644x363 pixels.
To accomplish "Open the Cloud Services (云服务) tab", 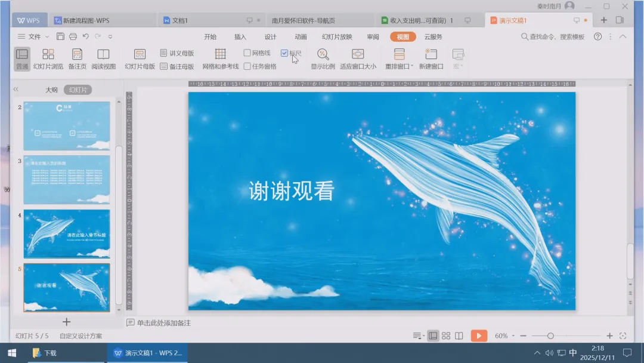I will [x=434, y=36].
